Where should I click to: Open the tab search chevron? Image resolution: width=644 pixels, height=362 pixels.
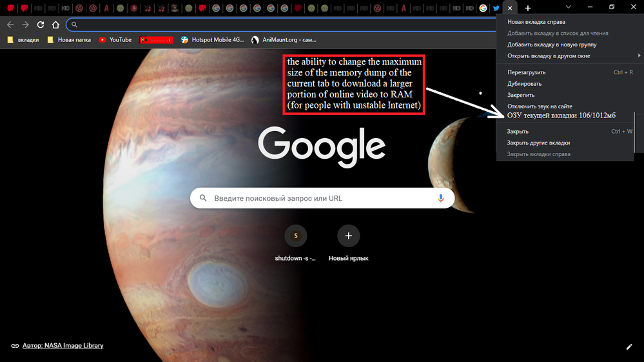pyautogui.click(x=569, y=7)
